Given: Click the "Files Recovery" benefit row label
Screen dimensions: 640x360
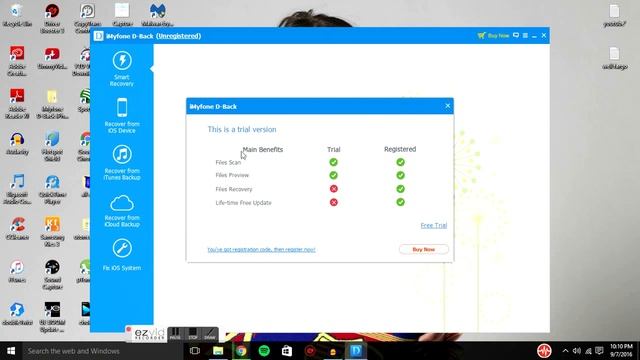Looking at the screenshot, I should point(234,189).
